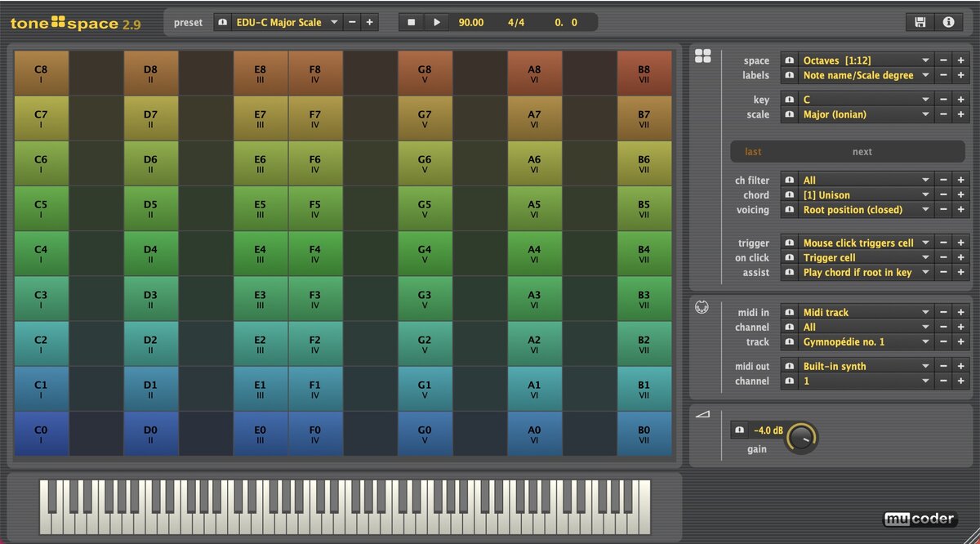The width and height of the screenshot is (980, 544).
Task: Click the MIDI connector panel icon
Action: pyautogui.click(x=702, y=308)
